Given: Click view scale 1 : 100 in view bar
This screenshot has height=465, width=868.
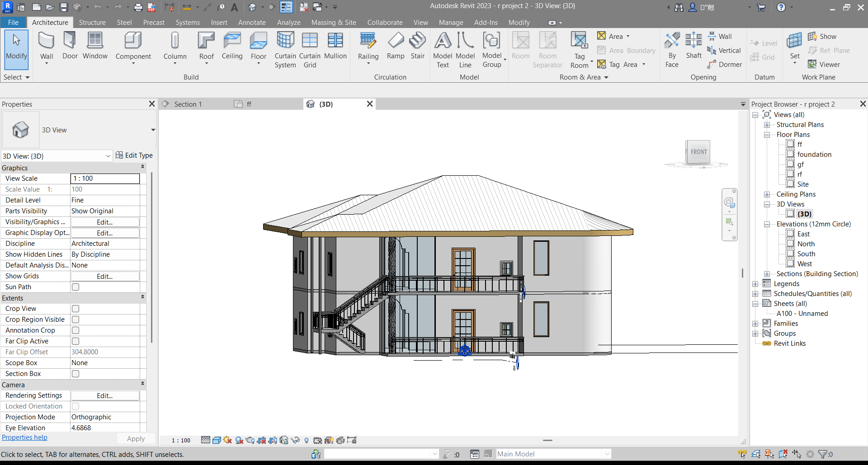Looking at the screenshot, I should point(181,440).
